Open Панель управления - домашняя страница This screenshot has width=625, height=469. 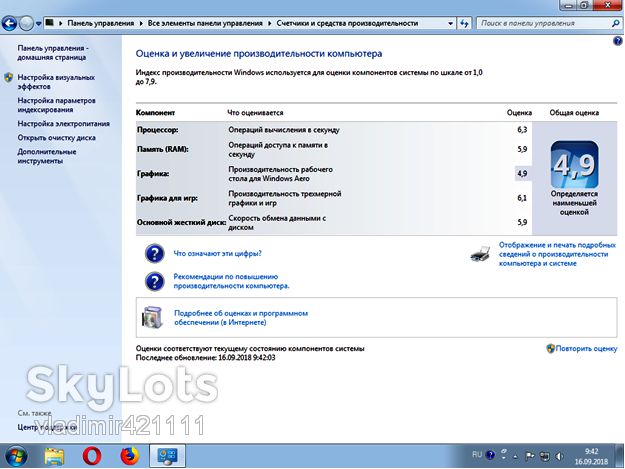[x=53, y=53]
